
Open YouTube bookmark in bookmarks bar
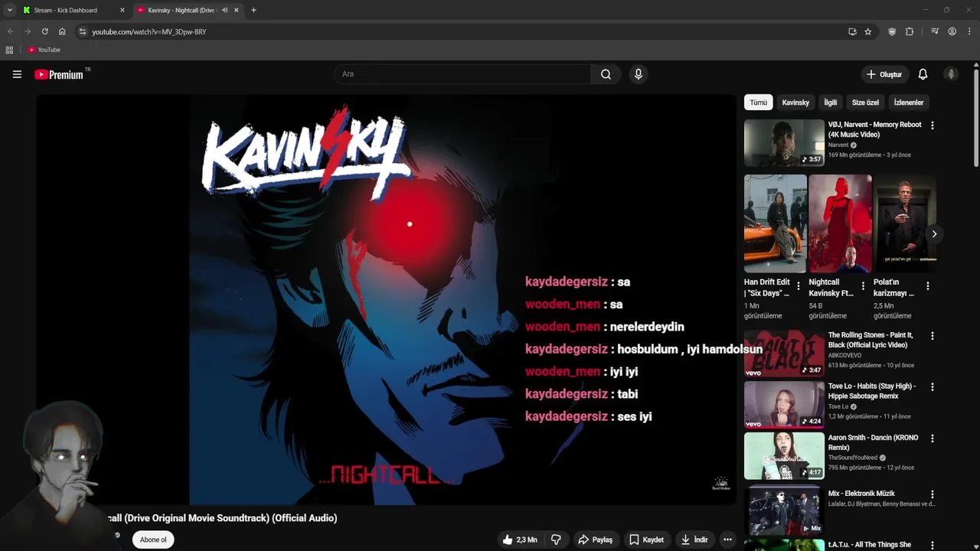tap(44, 50)
